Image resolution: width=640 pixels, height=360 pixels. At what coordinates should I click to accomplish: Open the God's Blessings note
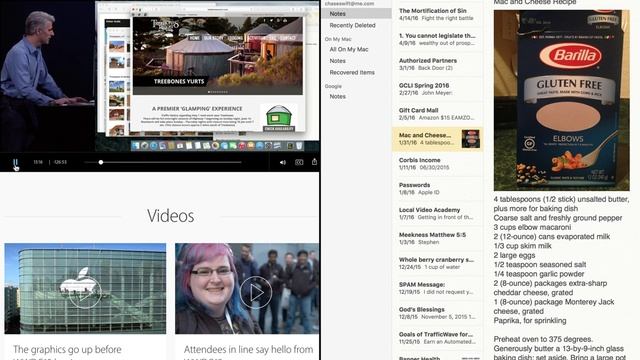point(438,313)
